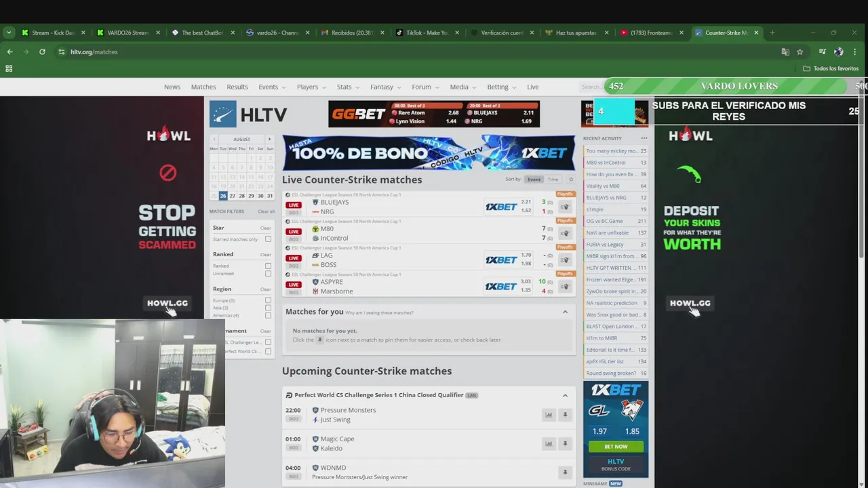Expand the Betting dropdown menu
The width and height of the screenshot is (868, 488).
coord(501,87)
